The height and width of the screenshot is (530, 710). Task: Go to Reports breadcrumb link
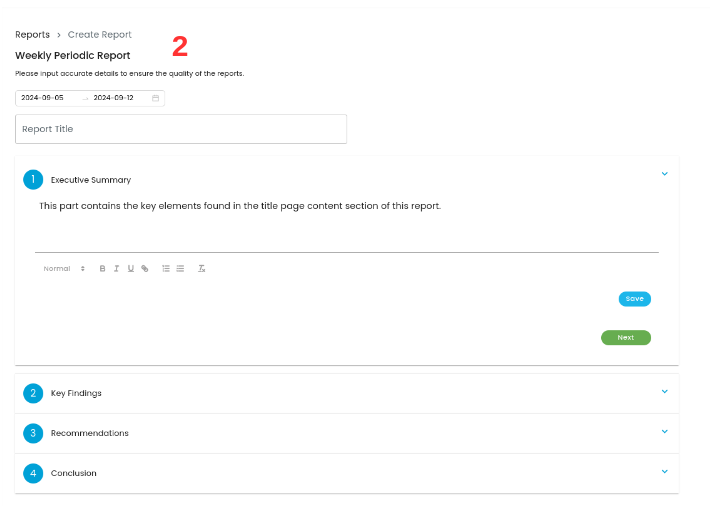click(32, 35)
